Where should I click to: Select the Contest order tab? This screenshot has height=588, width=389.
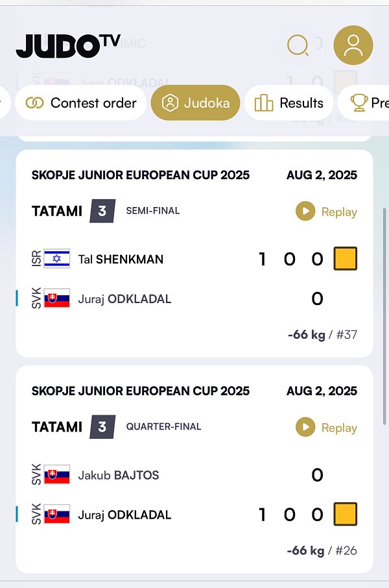click(x=80, y=103)
